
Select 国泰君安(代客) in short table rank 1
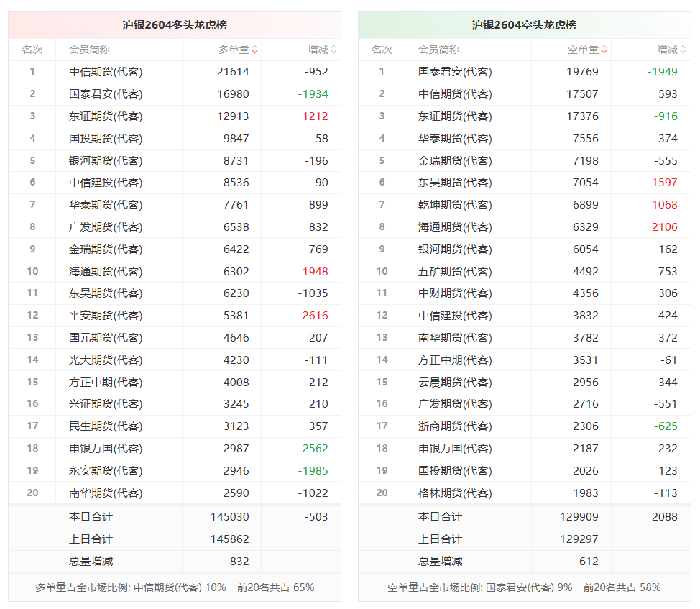coord(456,72)
